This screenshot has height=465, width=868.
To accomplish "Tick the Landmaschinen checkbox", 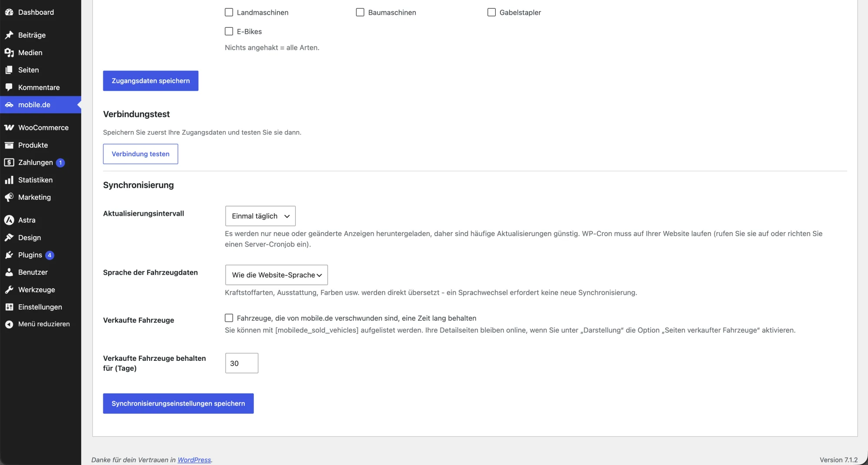I will coord(229,12).
